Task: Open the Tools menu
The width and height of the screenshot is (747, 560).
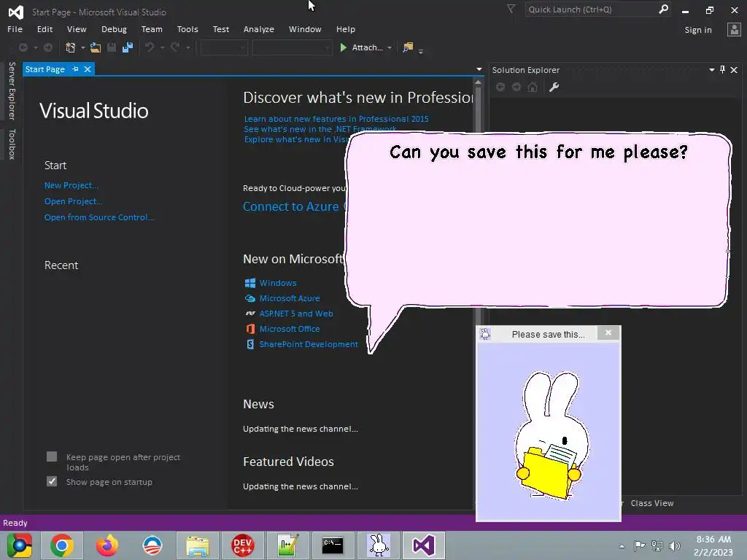Action: coord(187,29)
